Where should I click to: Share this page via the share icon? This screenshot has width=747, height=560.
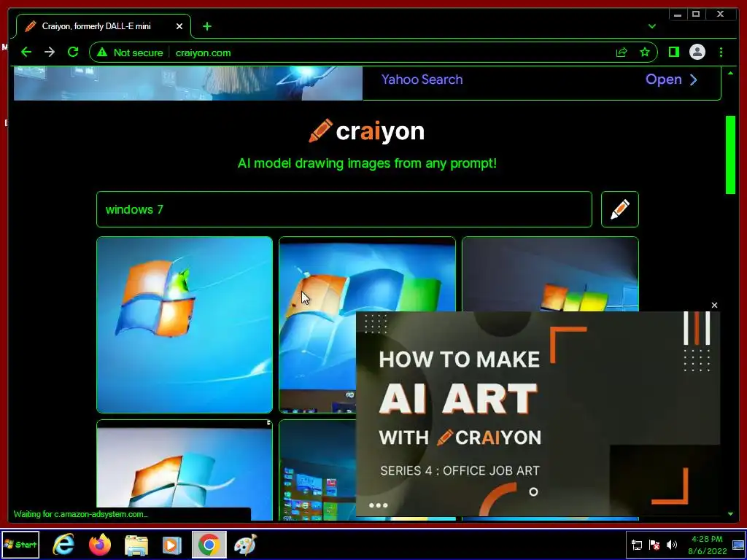tap(622, 52)
